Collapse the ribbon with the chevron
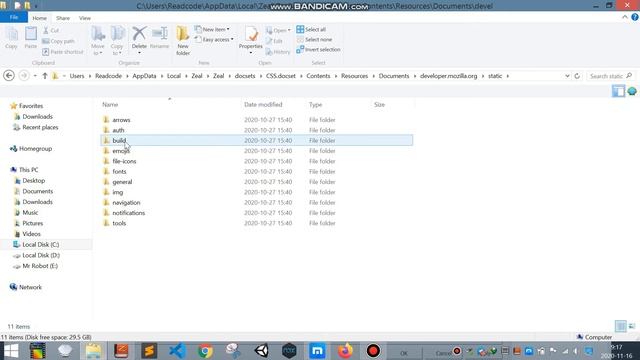 (625, 17)
